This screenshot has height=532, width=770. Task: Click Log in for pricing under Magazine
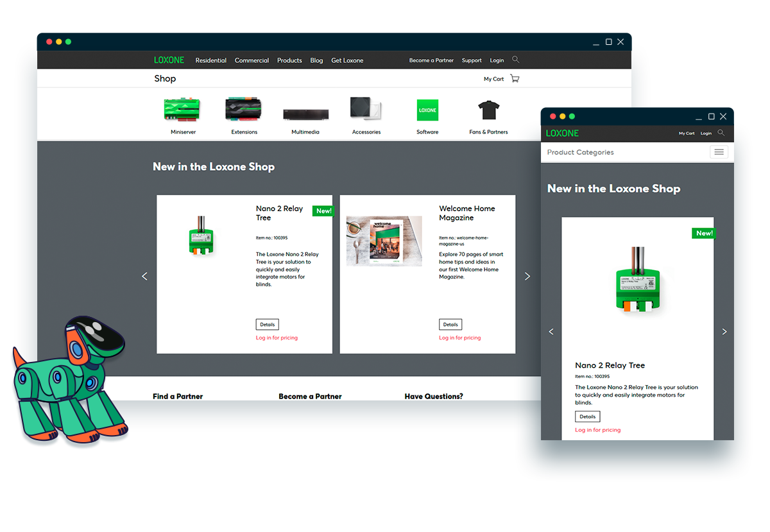coord(459,338)
